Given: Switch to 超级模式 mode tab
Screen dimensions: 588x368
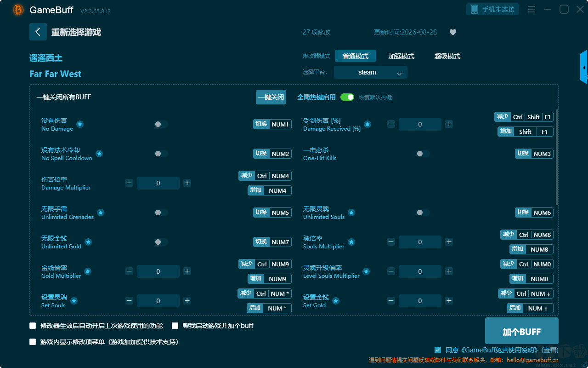Looking at the screenshot, I should pyautogui.click(x=447, y=56).
